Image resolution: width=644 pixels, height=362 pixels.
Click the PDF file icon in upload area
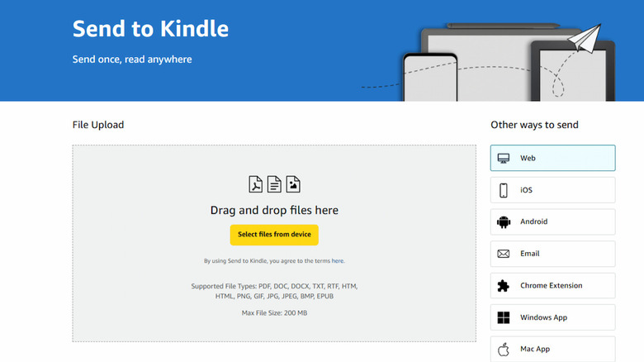[x=255, y=184]
